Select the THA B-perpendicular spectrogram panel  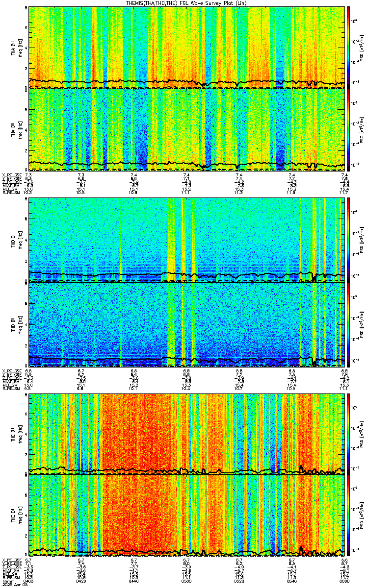(186, 48)
